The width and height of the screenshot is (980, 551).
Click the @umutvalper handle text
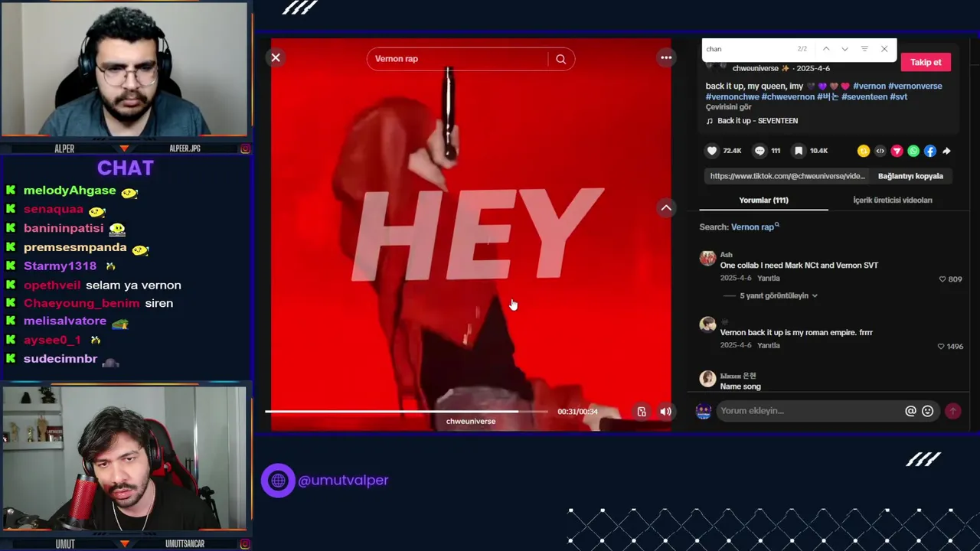[x=343, y=481]
